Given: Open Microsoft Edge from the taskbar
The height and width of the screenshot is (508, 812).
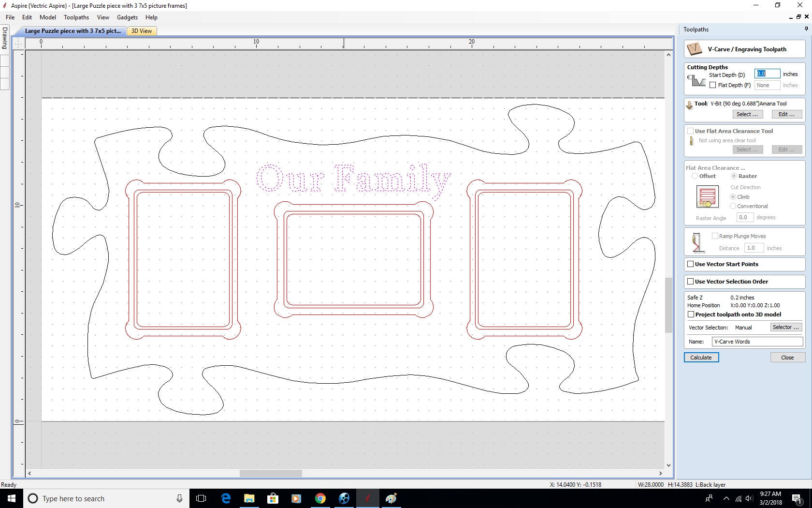Looking at the screenshot, I should pos(226,498).
